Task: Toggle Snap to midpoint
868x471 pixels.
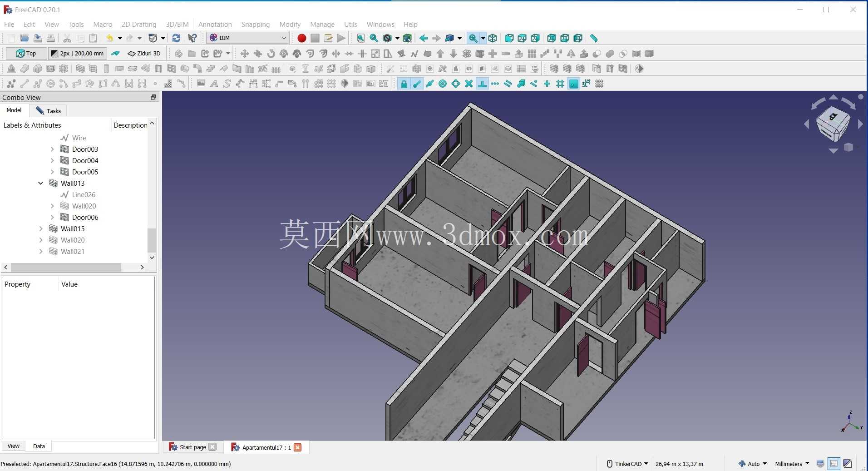Action: click(x=430, y=84)
